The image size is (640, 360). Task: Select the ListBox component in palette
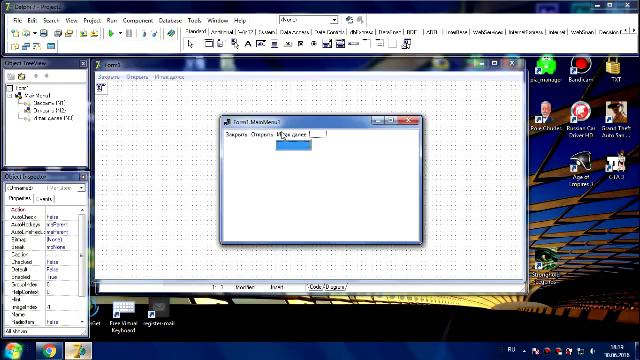coord(327,44)
